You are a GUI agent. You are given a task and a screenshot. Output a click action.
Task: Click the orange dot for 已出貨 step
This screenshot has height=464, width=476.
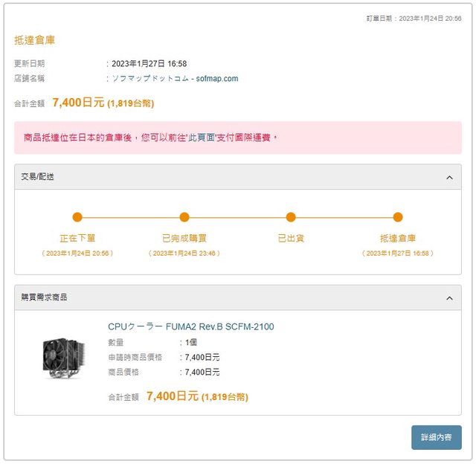(291, 217)
